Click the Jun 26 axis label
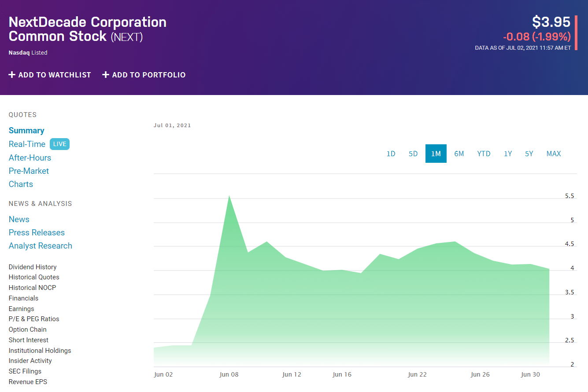This screenshot has height=392, width=588. 480,375
